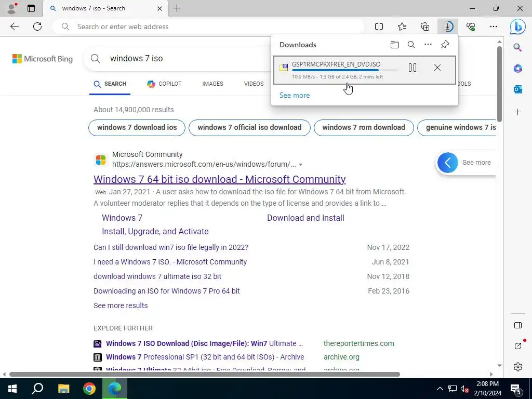Pause the GSP1RMCPRXFRER_EN_DVD.ISO download
The image size is (532, 399).
[412, 68]
